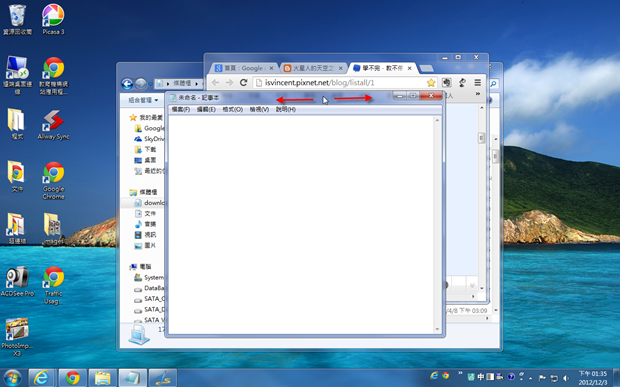Select 媒體櫃 in the Explorer sidebar
Viewport: 620px width, 387px height.
coord(143,192)
